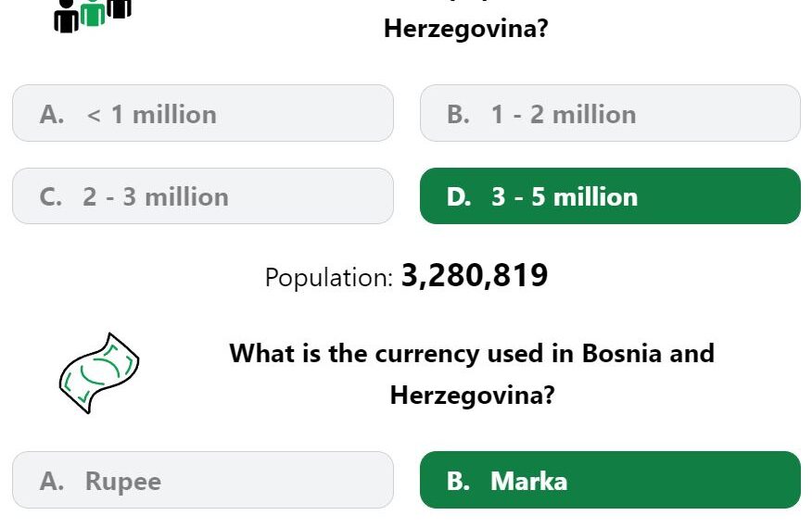Click the letter B of 1 - 2 million option
Viewport: 812px width, 528px height.
pos(458,115)
